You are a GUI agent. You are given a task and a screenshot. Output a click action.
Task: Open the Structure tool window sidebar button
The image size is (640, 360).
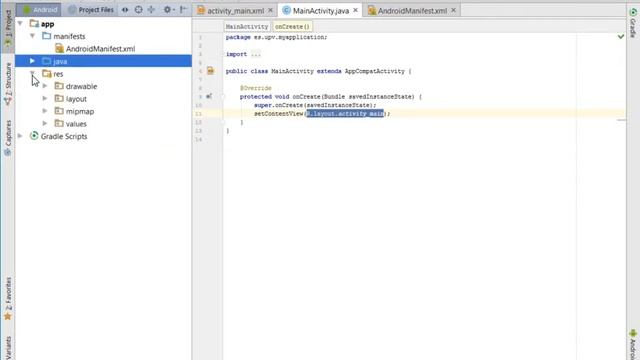click(x=8, y=84)
